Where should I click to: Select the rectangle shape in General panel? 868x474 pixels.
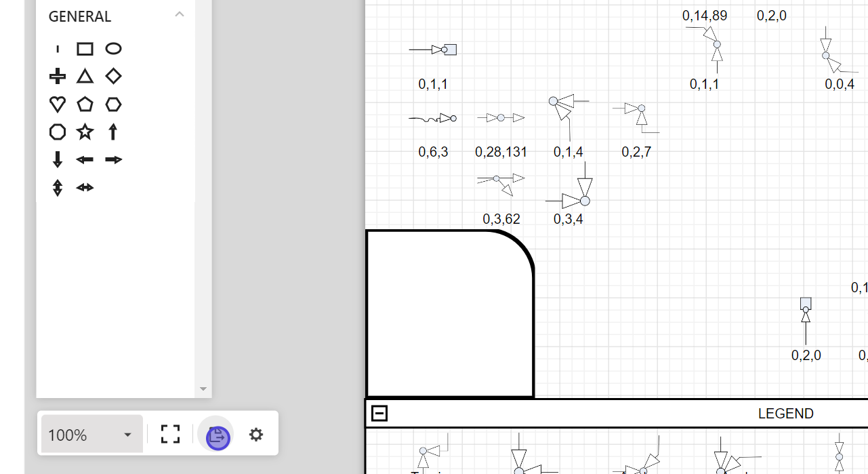coord(85,49)
